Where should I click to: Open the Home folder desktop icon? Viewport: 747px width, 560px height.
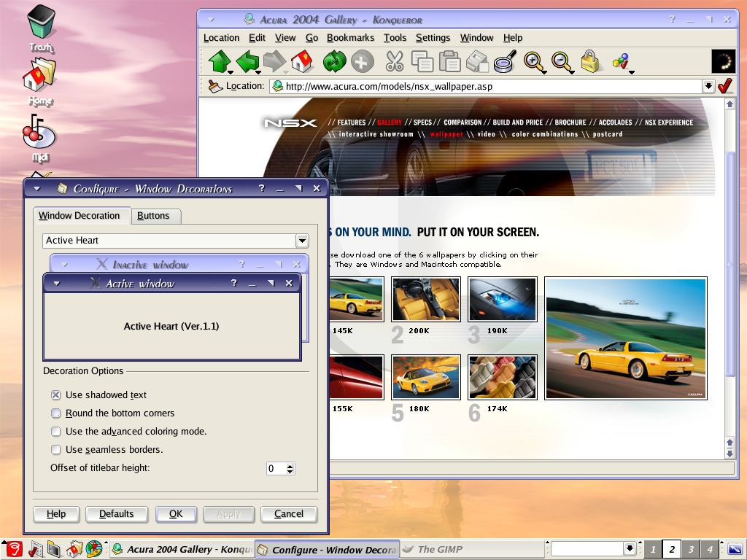[x=40, y=81]
